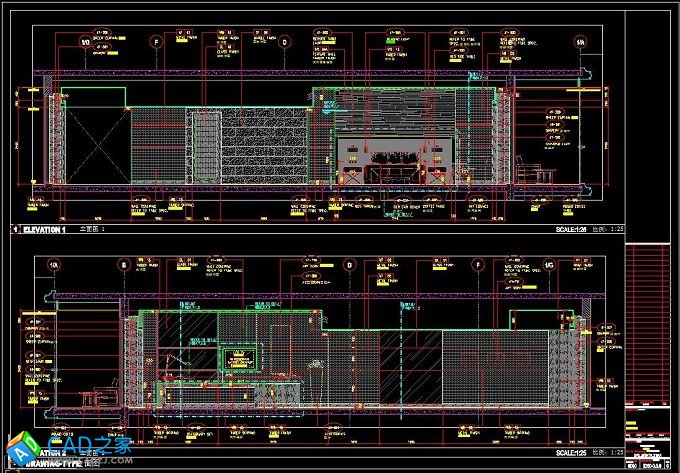This screenshot has width=680, height=473.
Task: Click the 1/A grid bubble at top right
Action: click(580, 43)
